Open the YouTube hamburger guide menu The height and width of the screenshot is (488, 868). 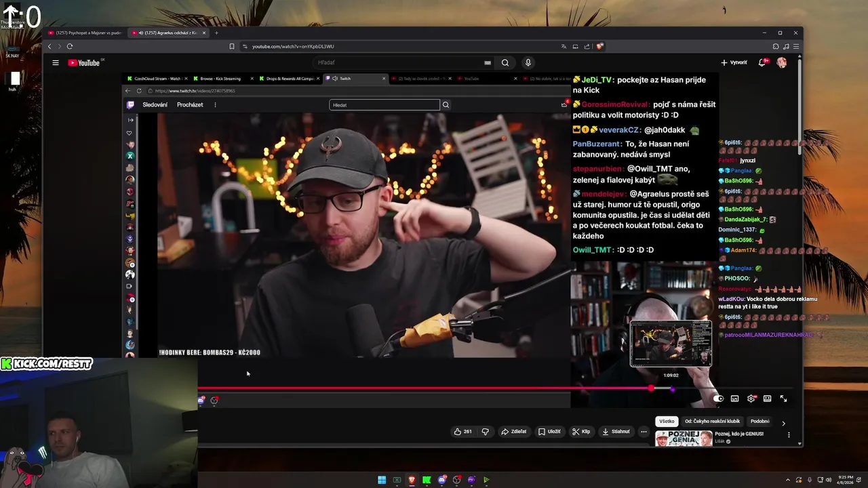click(56, 62)
